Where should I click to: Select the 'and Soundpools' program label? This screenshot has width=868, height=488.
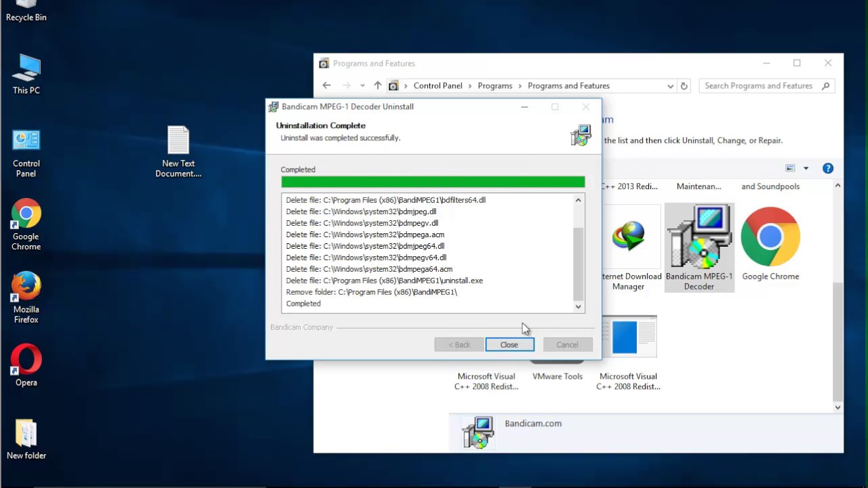[770, 186]
